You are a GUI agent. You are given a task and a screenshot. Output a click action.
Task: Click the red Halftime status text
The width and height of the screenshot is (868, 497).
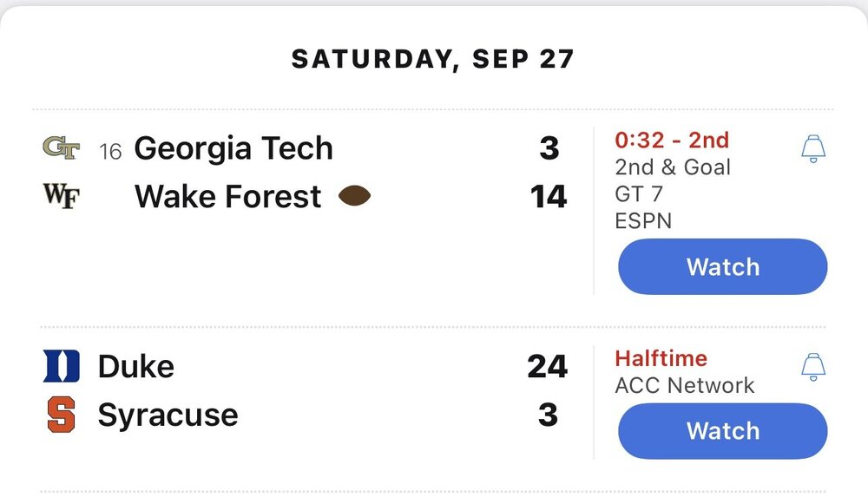click(x=661, y=358)
